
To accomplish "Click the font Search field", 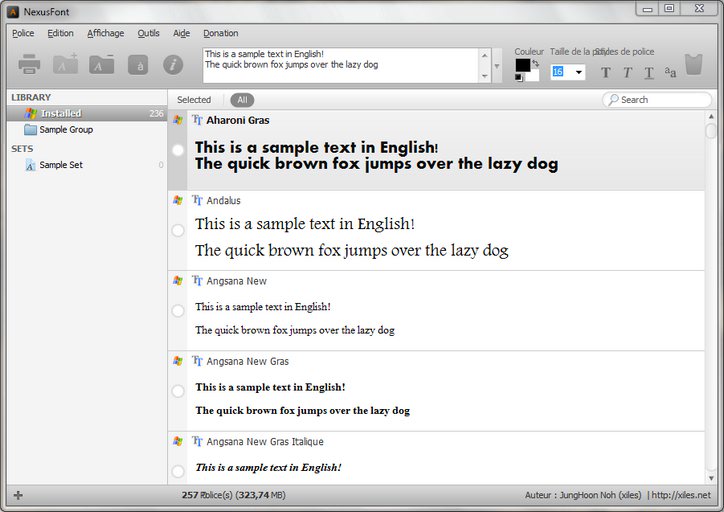I will click(662, 100).
